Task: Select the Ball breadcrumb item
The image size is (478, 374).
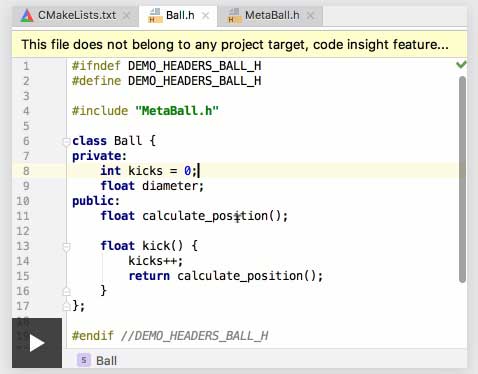Action: (x=106, y=361)
